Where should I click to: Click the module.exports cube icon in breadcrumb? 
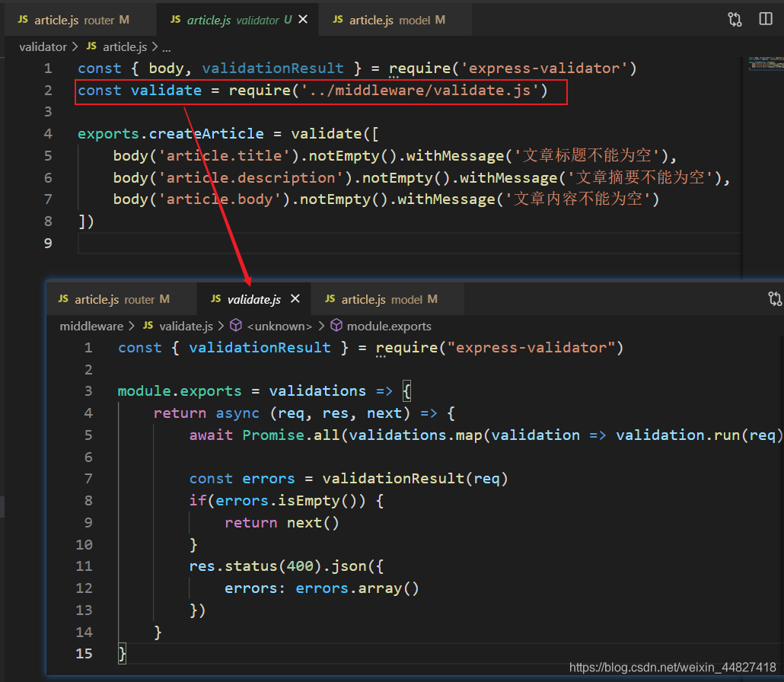coord(336,326)
